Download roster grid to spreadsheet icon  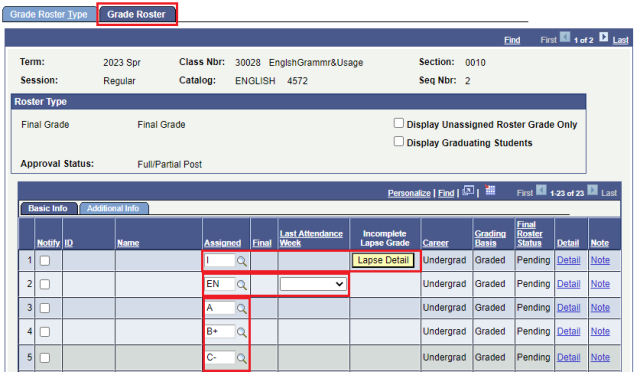pos(490,190)
